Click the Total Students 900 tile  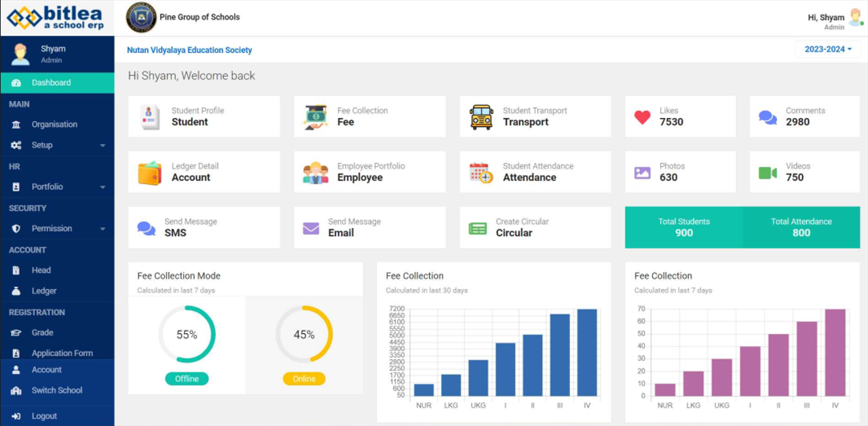(683, 227)
